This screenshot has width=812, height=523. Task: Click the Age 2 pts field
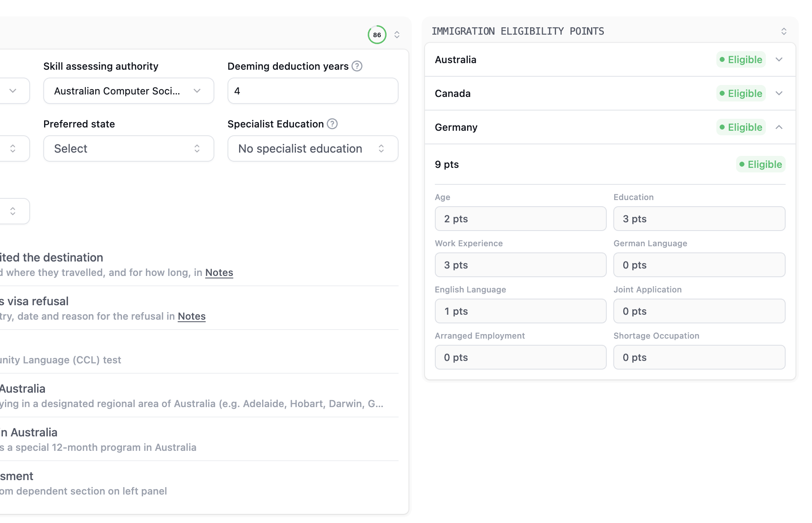(521, 219)
